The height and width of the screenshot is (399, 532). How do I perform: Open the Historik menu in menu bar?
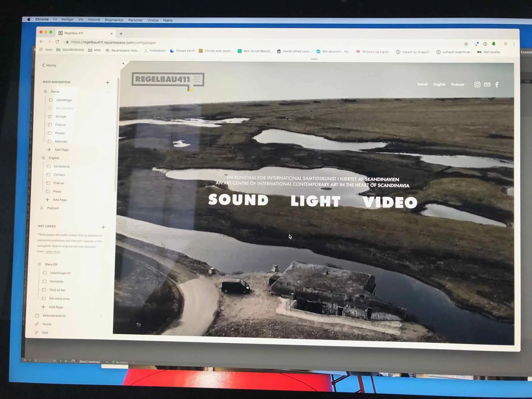point(94,20)
